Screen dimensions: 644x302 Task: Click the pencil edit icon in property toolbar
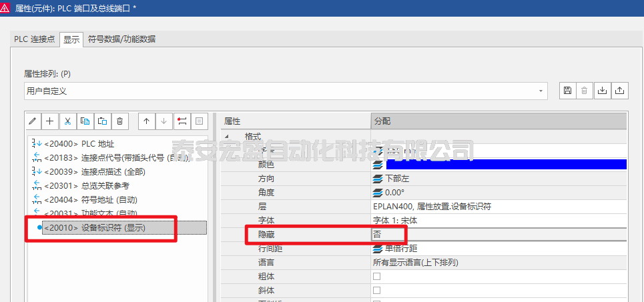[32, 121]
